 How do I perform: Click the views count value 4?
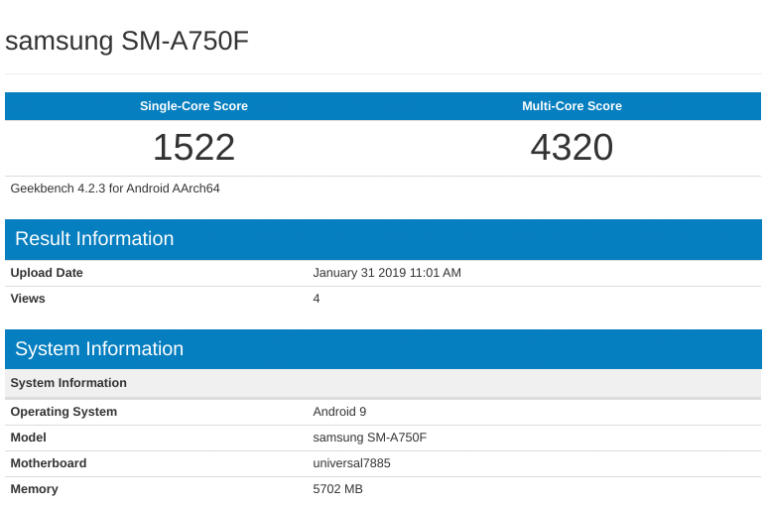coord(317,299)
